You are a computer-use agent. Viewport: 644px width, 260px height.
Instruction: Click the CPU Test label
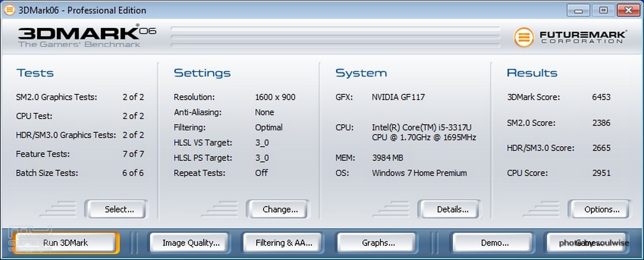[x=34, y=116]
